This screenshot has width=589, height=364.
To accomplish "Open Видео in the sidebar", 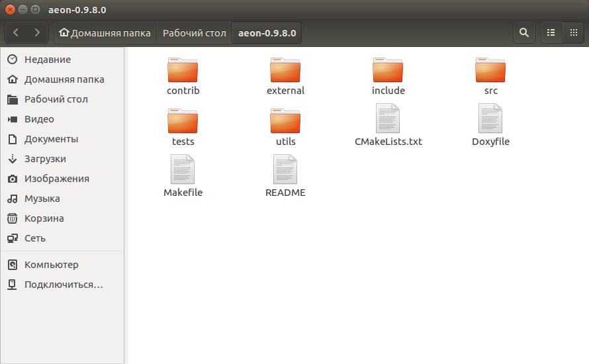I will (x=62, y=119).
